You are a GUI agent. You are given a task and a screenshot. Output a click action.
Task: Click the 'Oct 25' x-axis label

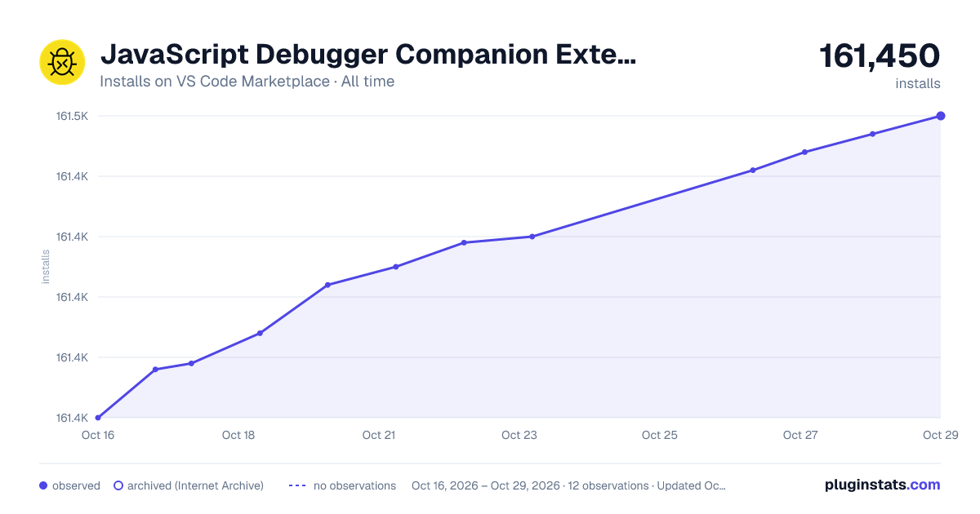click(660, 435)
